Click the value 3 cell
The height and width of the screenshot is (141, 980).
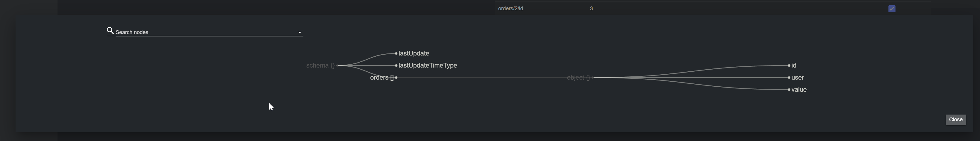coord(592,9)
